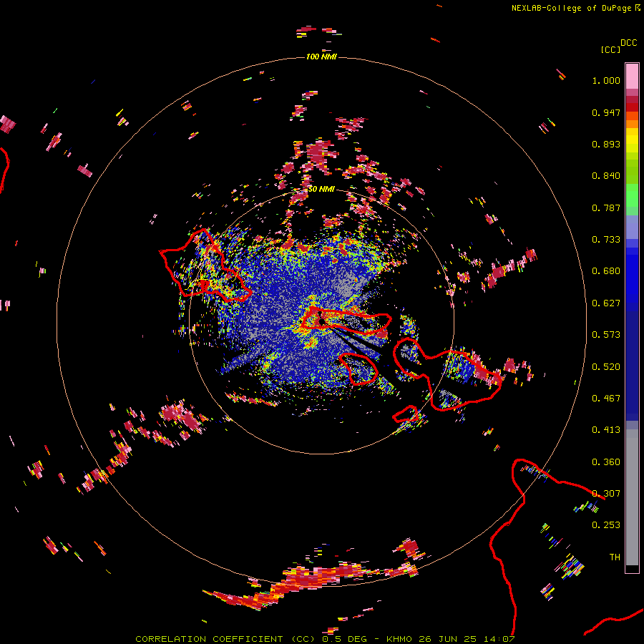Click the DCC label above the color scale
The width and height of the screenshot is (644, 644).
[x=629, y=43]
